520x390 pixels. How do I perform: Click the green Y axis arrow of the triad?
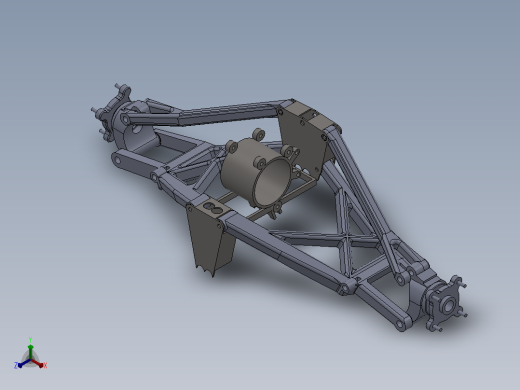pos(30,348)
